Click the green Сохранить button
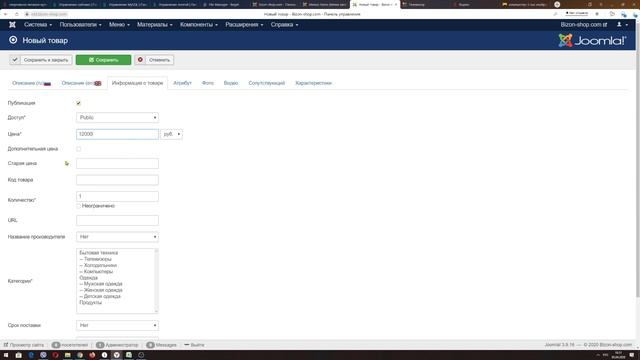 click(x=103, y=60)
